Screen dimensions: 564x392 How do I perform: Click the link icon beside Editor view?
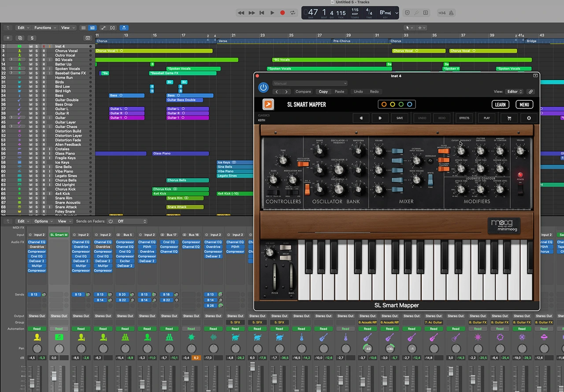[531, 92]
